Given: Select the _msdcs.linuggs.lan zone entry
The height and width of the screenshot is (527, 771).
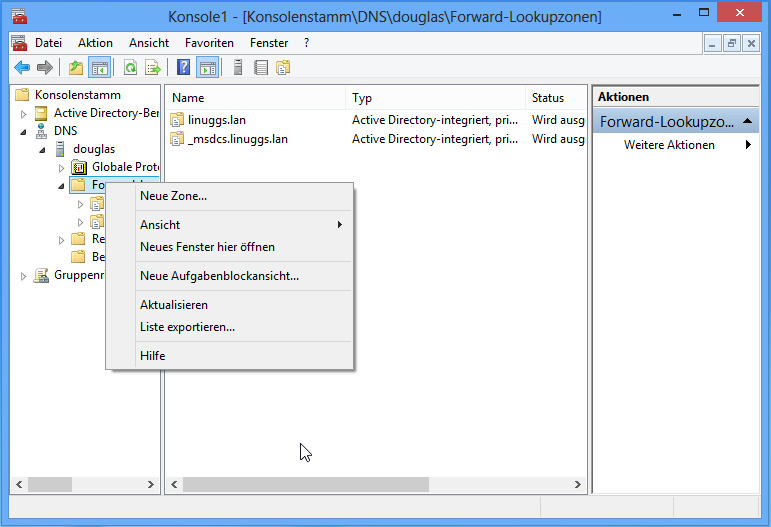Looking at the screenshot, I should 238,139.
